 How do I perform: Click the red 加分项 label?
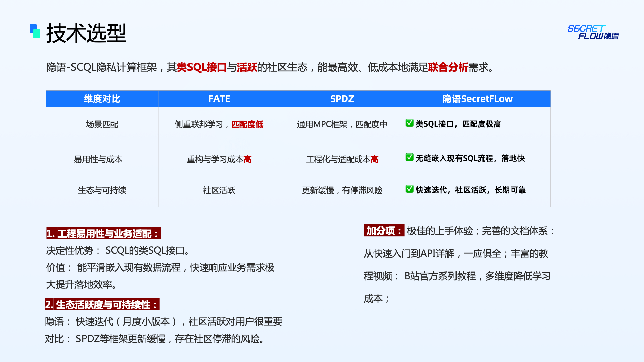tap(384, 231)
